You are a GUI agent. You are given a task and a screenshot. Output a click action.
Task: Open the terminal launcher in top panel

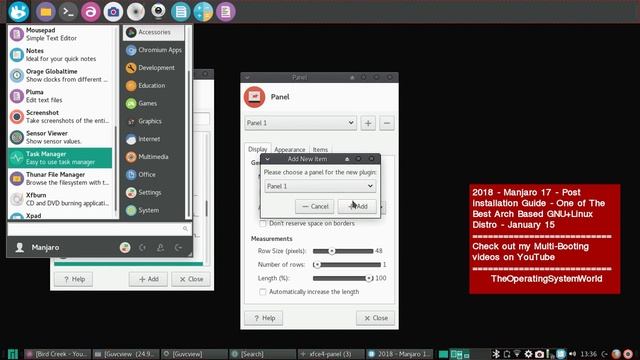(x=68, y=12)
